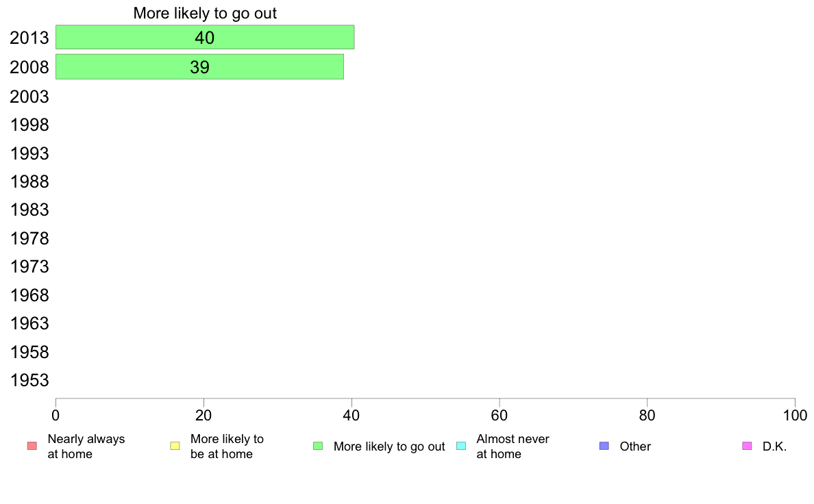
Task: Click the green More likely to go out legend swatch
Action: 318,446
